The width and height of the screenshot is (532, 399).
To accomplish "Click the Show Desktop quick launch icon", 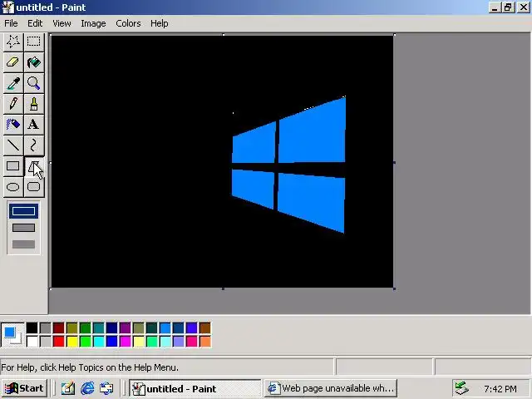I will [68, 388].
